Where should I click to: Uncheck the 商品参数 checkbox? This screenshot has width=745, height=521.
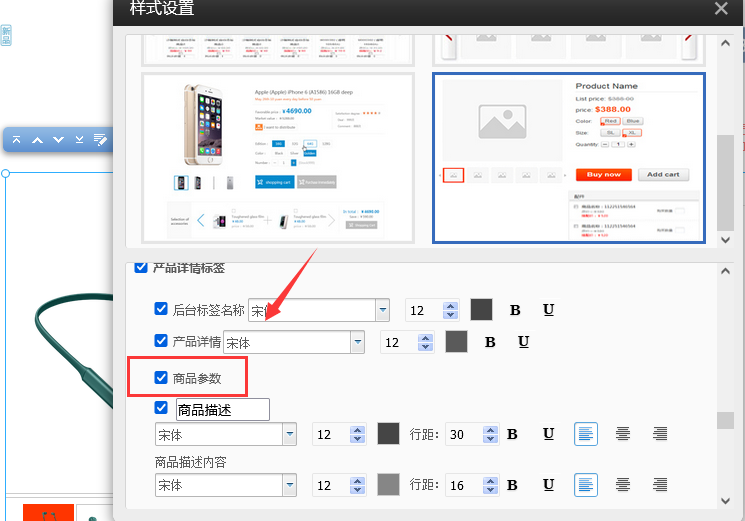point(161,378)
